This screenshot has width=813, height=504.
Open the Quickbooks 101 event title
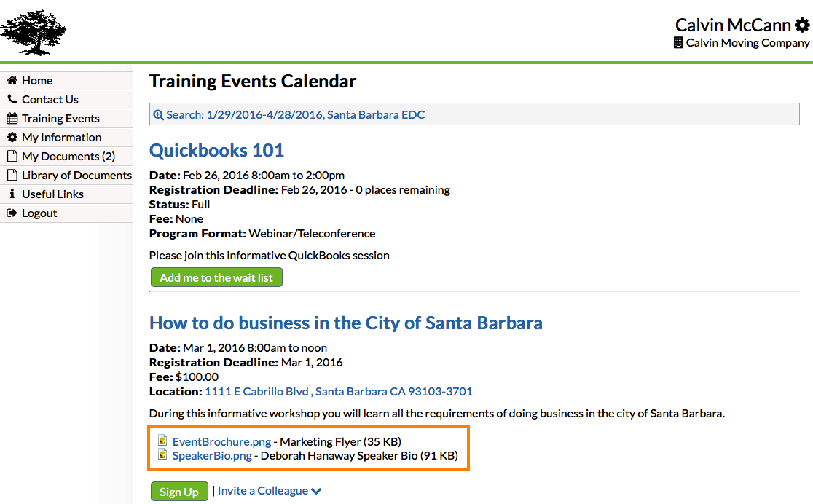click(216, 151)
